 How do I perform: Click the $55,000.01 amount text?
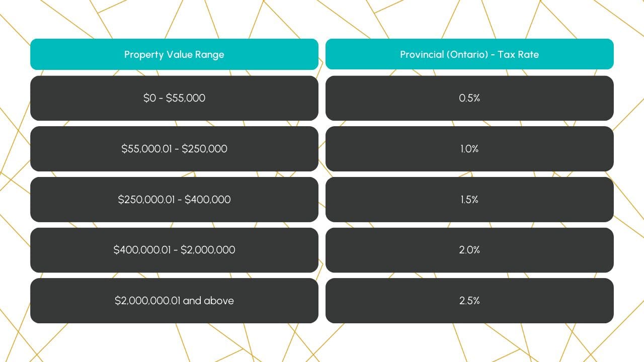coord(146,149)
